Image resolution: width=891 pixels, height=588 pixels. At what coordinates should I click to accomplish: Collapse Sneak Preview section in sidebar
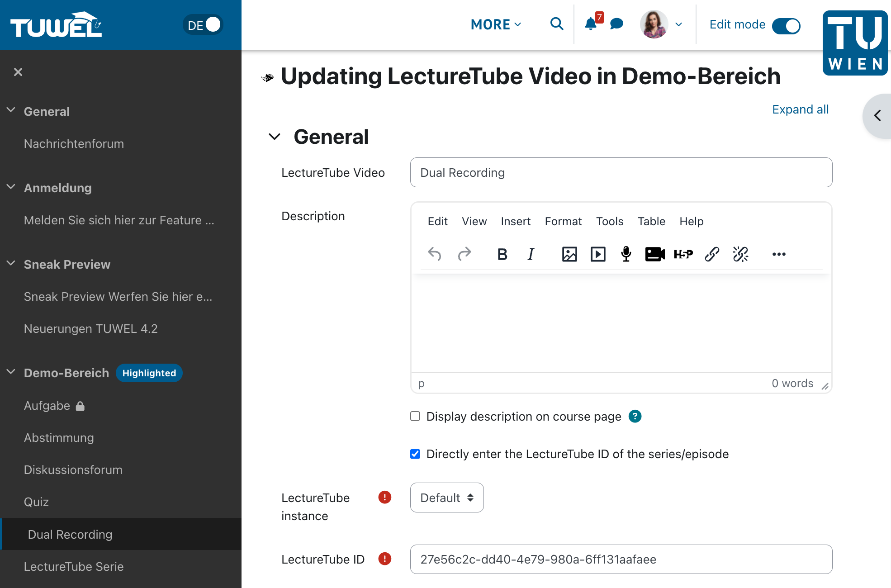[11, 263]
